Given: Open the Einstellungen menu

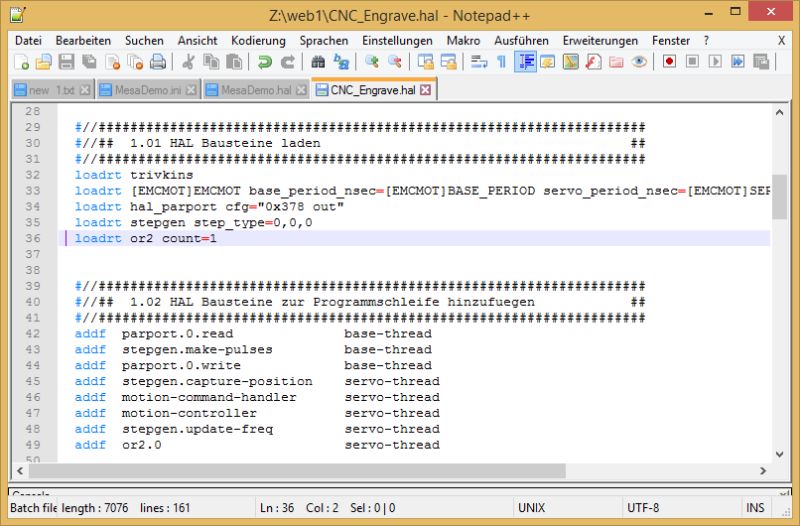Looking at the screenshot, I should click(397, 41).
